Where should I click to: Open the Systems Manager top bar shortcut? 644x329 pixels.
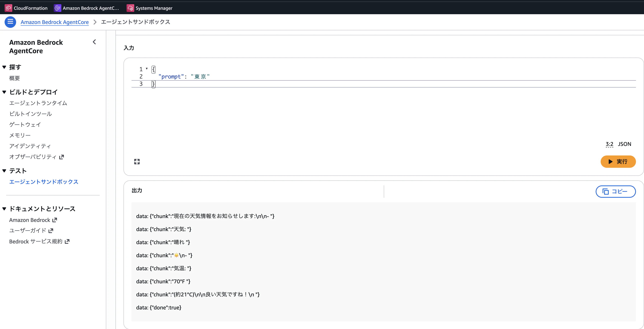pyautogui.click(x=150, y=8)
